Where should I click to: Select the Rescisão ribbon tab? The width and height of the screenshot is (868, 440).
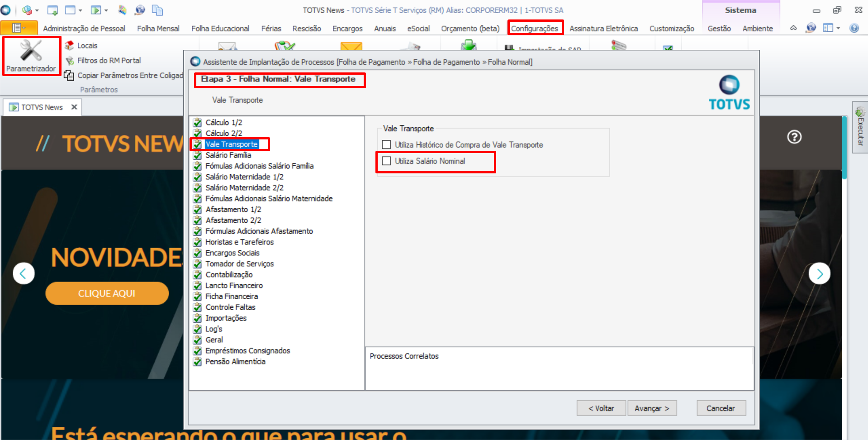pos(307,29)
